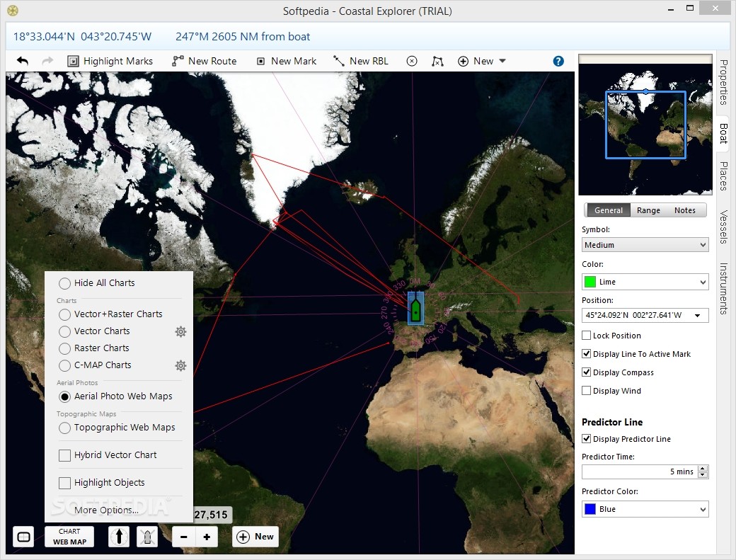
Task: Decrease Predictor Time with down arrow
Action: tap(703, 475)
